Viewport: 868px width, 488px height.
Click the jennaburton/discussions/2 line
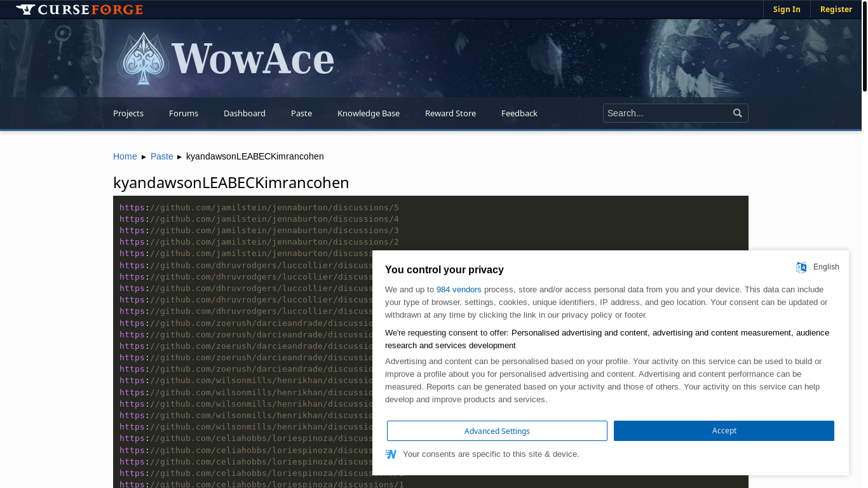click(x=259, y=242)
